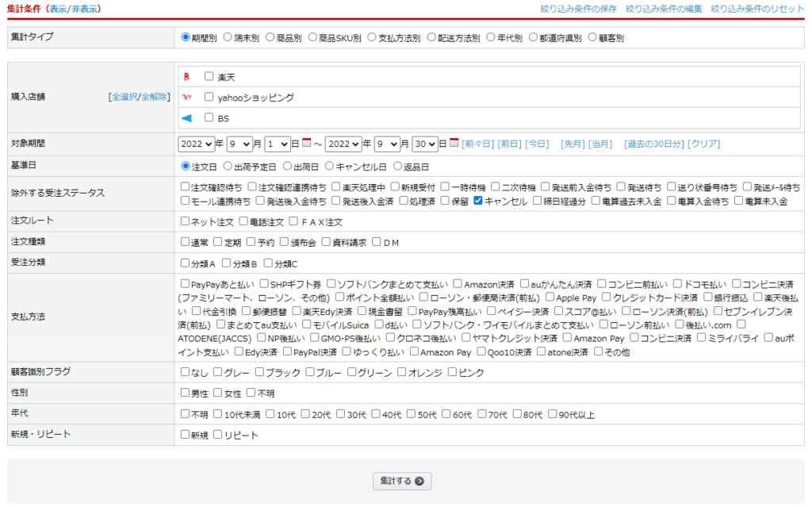Expand the start month dropdown

tap(239, 144)
